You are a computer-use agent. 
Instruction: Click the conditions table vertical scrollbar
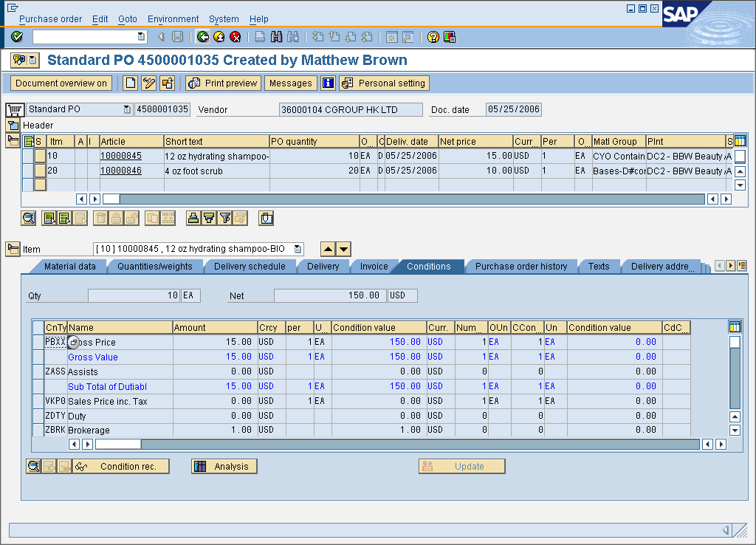(x=735, y=372)
